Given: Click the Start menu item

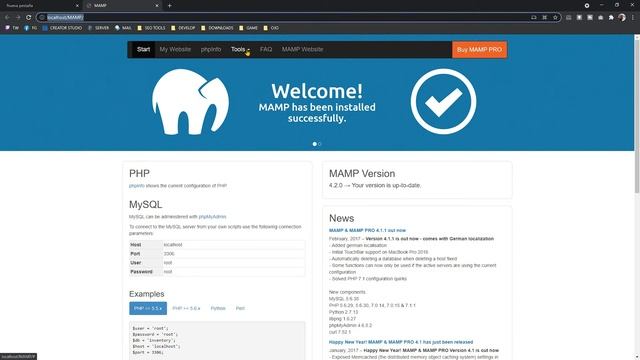Looking at the screenshot, I should pos(143,49).
